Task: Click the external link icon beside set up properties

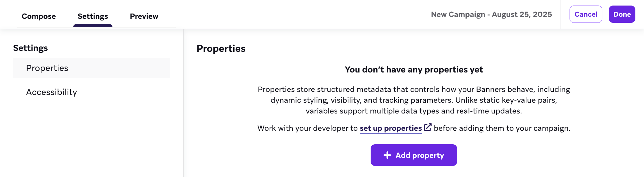Action: [x=428, y=127]
